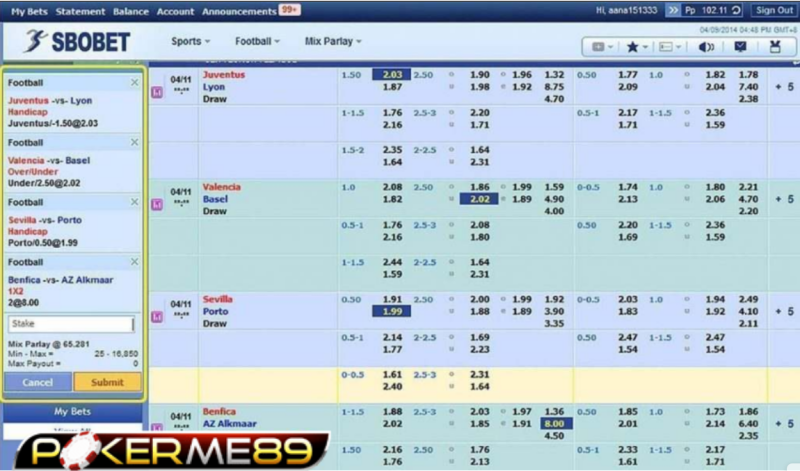
Task: Open the Mix Parlay dropdown
Action: tap(333, 41)
